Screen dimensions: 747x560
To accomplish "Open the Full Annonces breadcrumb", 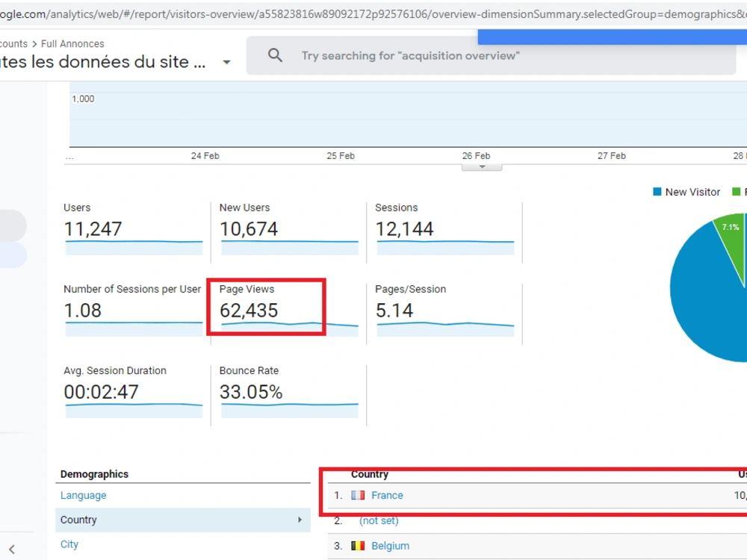I will [x=72, y=44].
